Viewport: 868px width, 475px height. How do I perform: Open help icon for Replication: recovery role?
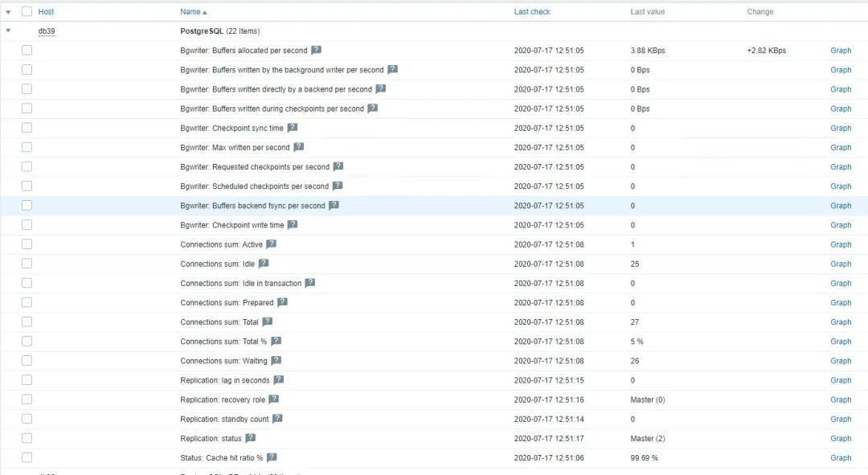[273, 399]
